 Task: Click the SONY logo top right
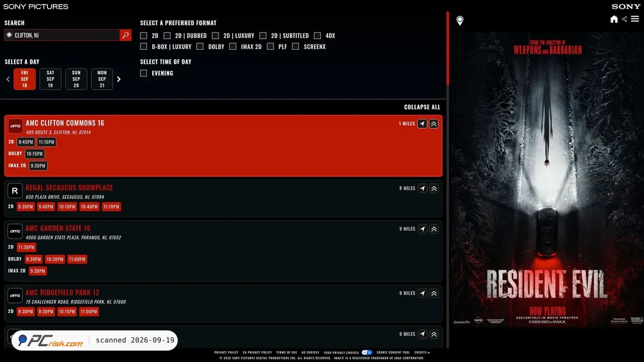click(625, 6)
